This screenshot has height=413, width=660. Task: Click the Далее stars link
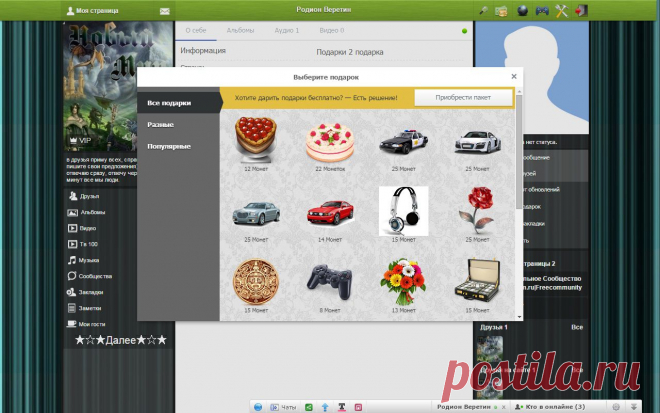click(x=121, y=340)
